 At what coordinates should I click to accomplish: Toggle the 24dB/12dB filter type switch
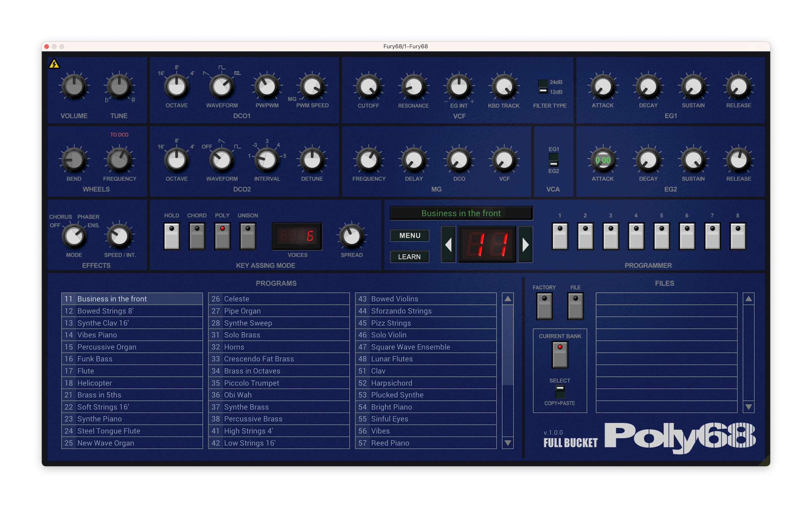543,87
